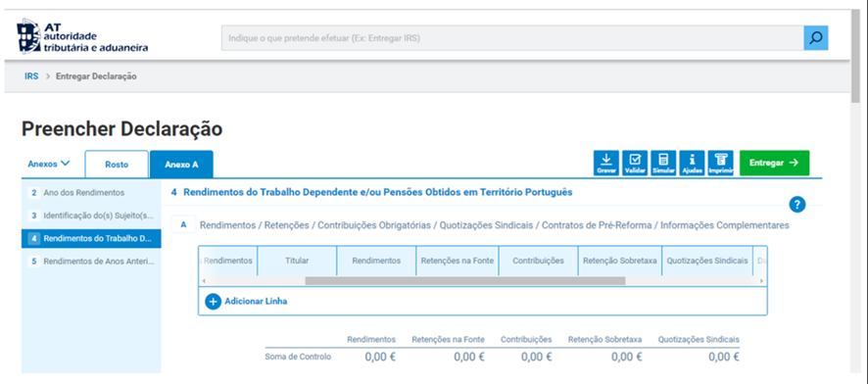Click the Contribuições column header

click(538, 261)
